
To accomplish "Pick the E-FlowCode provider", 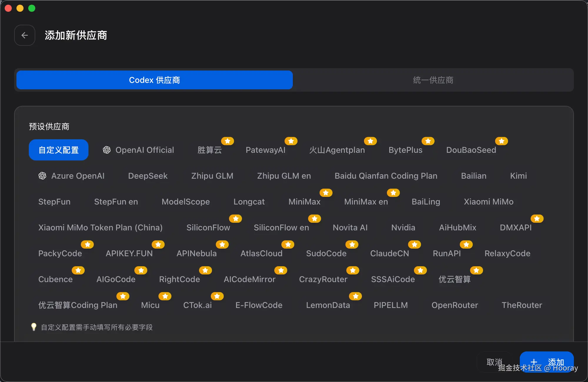I will click(x=259, y=305).
